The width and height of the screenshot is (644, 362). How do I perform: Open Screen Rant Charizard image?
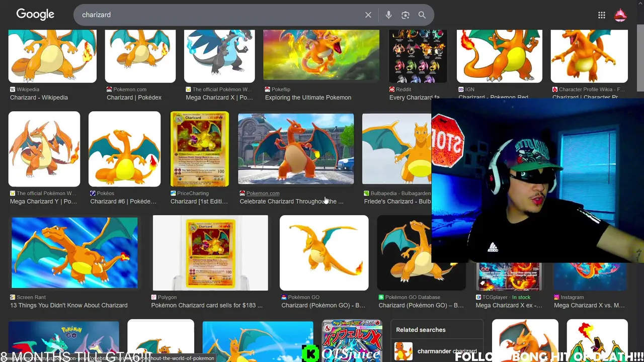[74, 253]
